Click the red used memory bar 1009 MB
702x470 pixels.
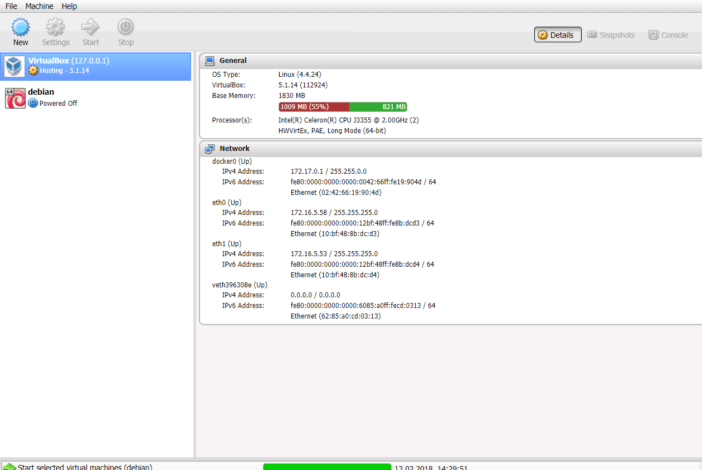point(314,107)
